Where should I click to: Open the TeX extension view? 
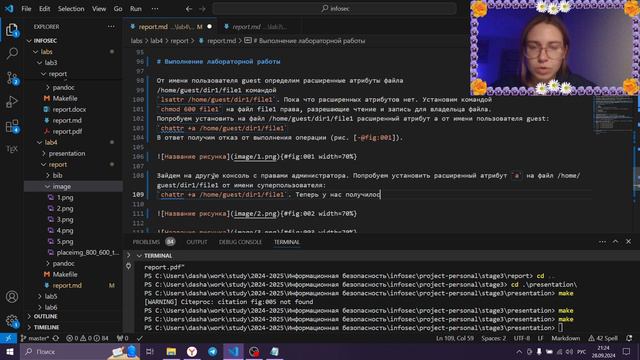pyautogui.click(x=12, y=149)
